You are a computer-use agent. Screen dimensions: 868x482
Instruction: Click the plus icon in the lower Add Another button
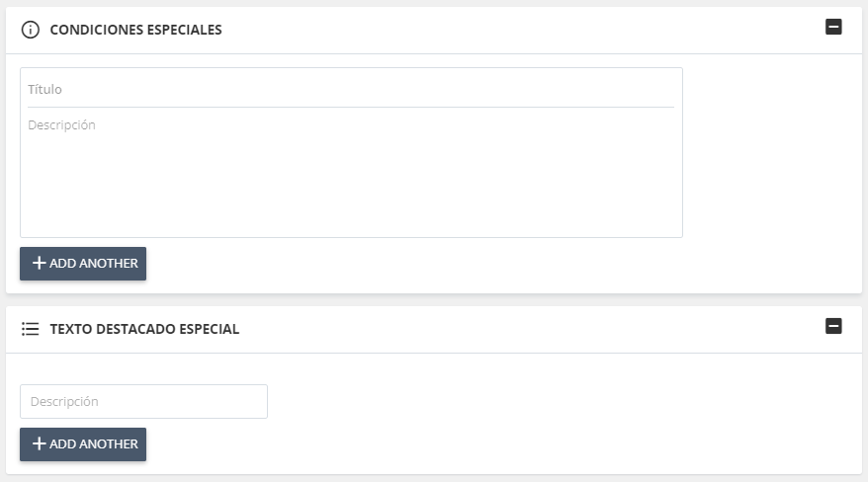coord(39,443)
